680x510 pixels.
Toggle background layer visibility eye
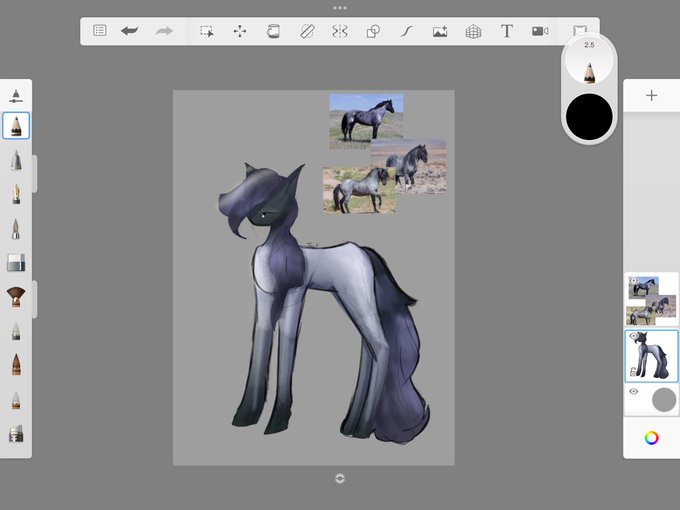tap(634, 392)
